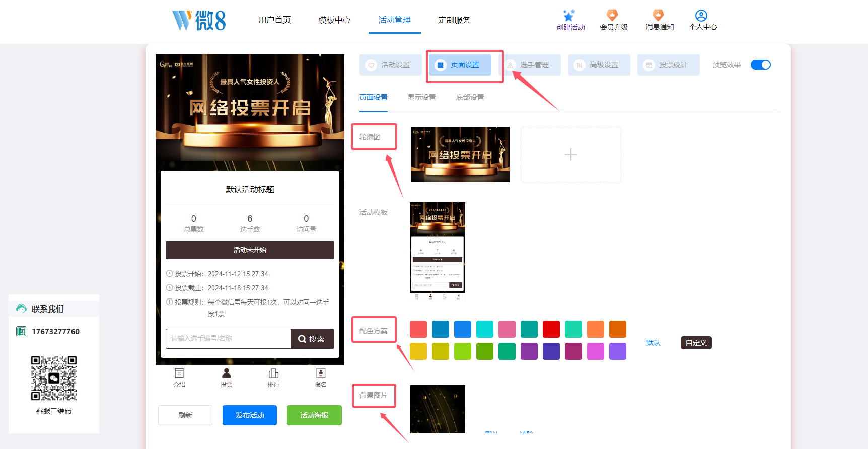Image resolution: width=868 pixels, height=449 pixels.
Task: Focus the 请输入选手编号/名称 search field
Action: pos(228,339)
